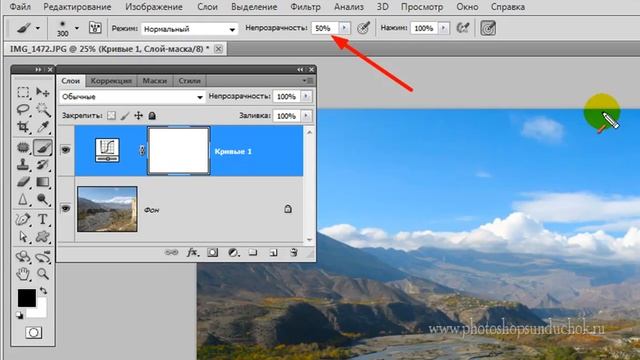This screenshot has height=360, width=640.
Task: Select the Type tool
Action: click(x=42, y=219)
